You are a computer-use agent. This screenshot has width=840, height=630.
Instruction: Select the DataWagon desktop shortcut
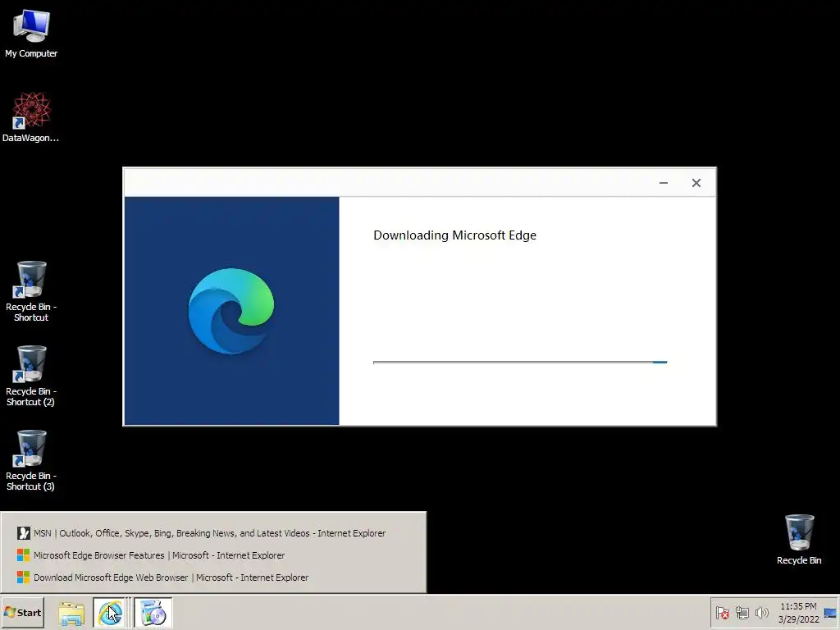point(30,117)
